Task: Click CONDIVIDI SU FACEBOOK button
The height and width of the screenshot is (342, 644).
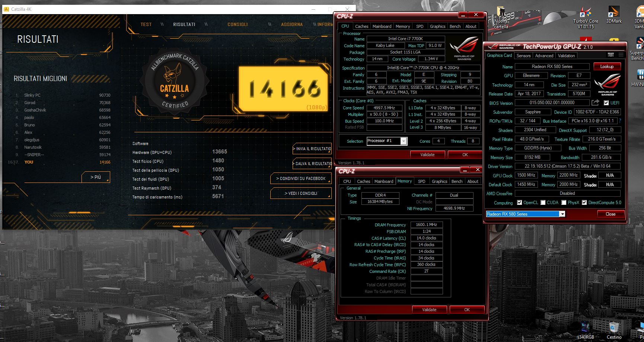Action: (301, 178)
